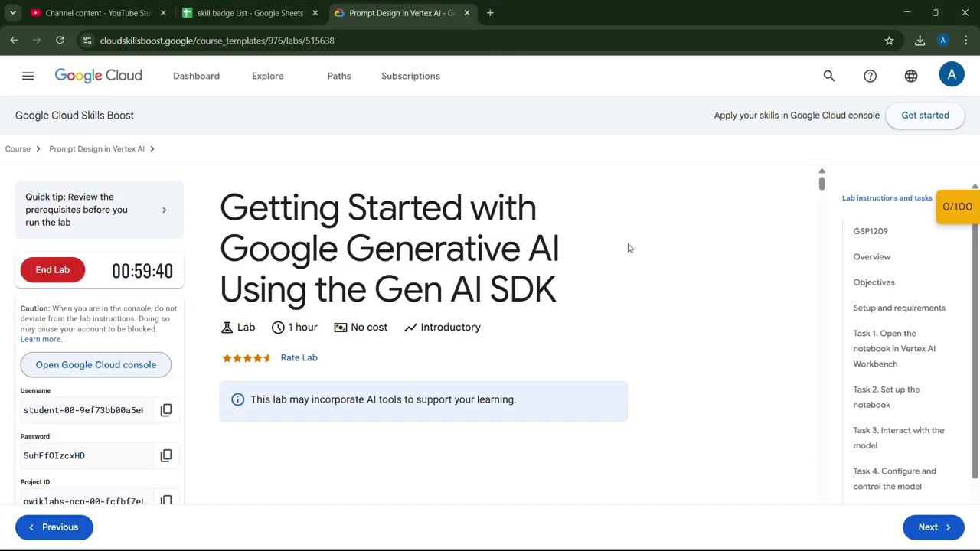The height and width of the screenshot is (551, 980).
Task: Jump to Task 3 Interact with the model
Action: [899, 438]
